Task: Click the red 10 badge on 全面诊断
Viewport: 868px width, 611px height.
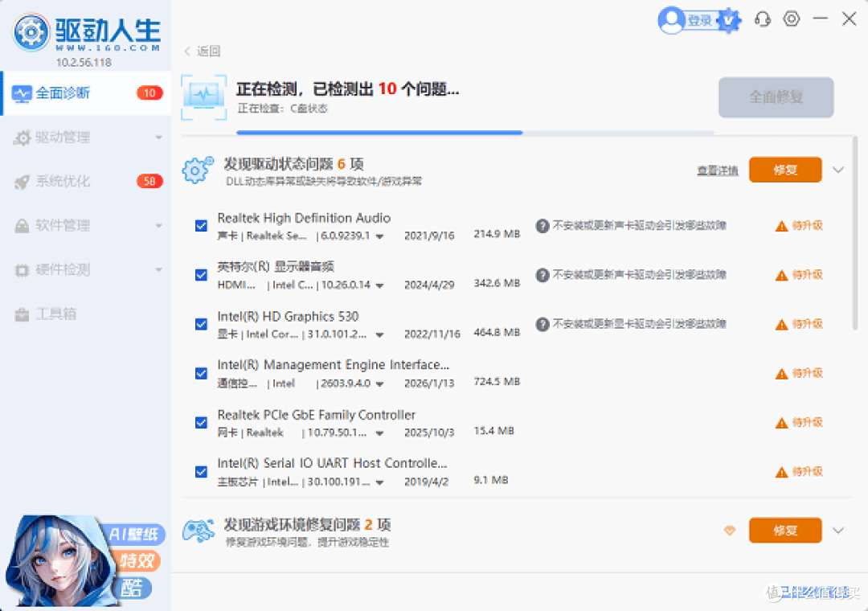Action: pos(149,93)
